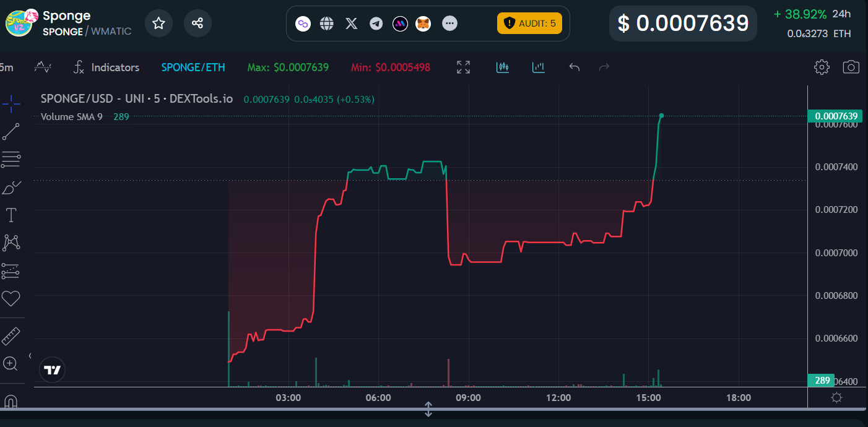Click the TradingView logo
Image resolution: width=868 pixels, height=427 pixels.
point(52,370)
